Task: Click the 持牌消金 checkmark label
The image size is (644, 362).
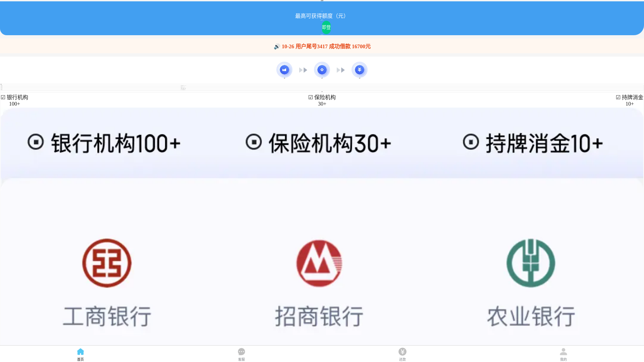Action: point(630,97)
